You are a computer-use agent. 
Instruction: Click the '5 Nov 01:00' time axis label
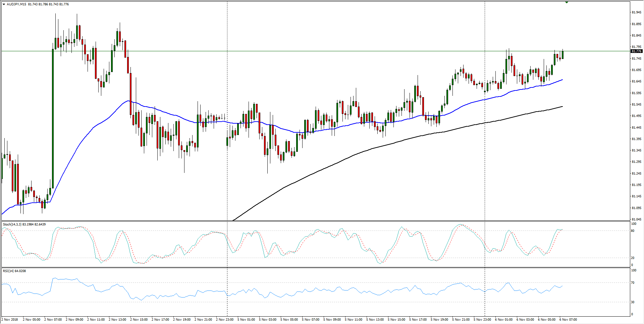pyautogui.click(x=246, y=319)
